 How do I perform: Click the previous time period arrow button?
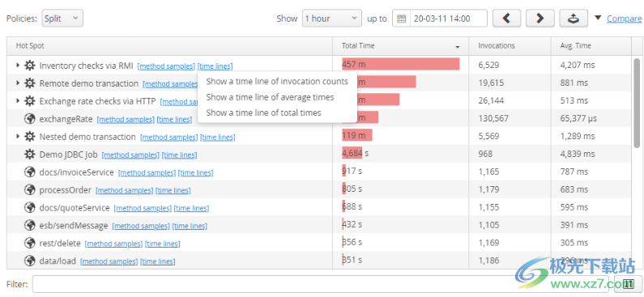tap(507, 19)
